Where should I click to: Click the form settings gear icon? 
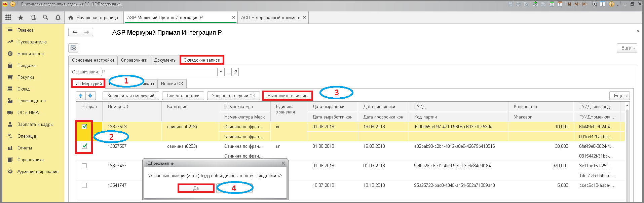(x=73, y=48)
